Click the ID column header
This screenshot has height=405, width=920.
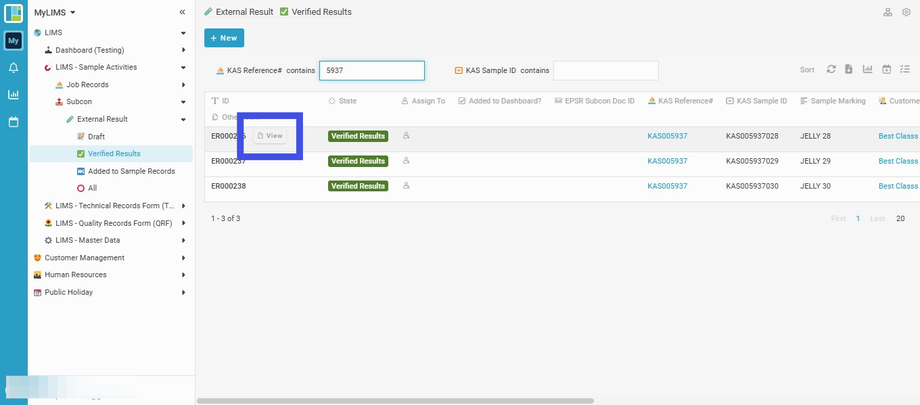tap(220, 101)
